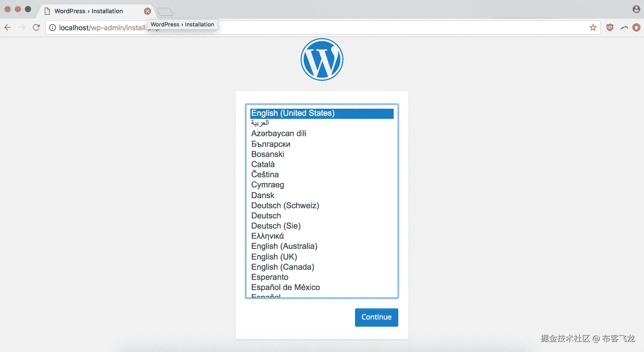Bookmark this page with the star icon

click(x=593, y=28)
